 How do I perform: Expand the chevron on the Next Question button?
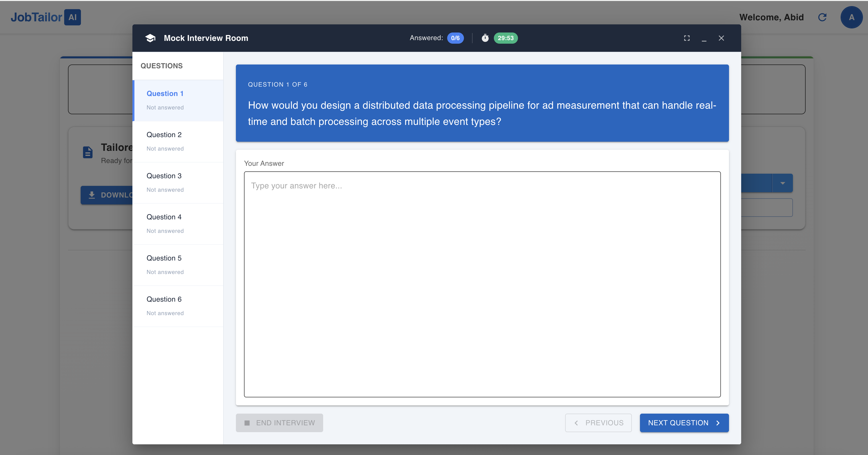(718, 422)
